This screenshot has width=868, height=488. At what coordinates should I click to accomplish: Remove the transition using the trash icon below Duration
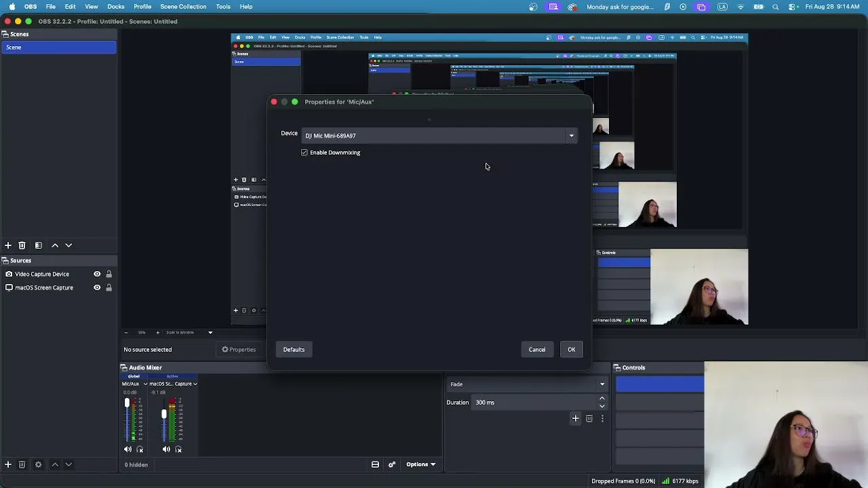(589, 418)
